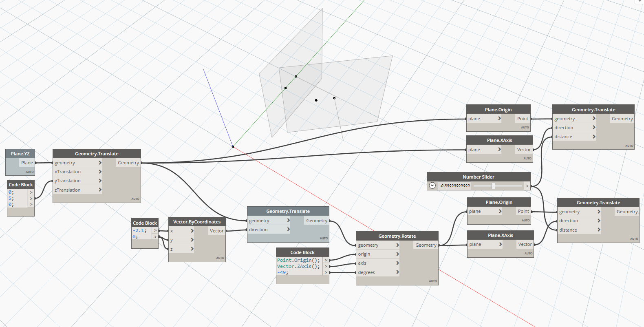
Task: Click the Geometry output port of Geometry.Rotate
Action: [426, 245]
